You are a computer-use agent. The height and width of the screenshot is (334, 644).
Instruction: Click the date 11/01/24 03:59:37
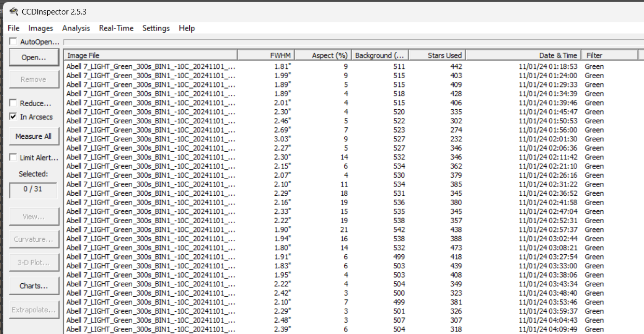tap(548, 311)
